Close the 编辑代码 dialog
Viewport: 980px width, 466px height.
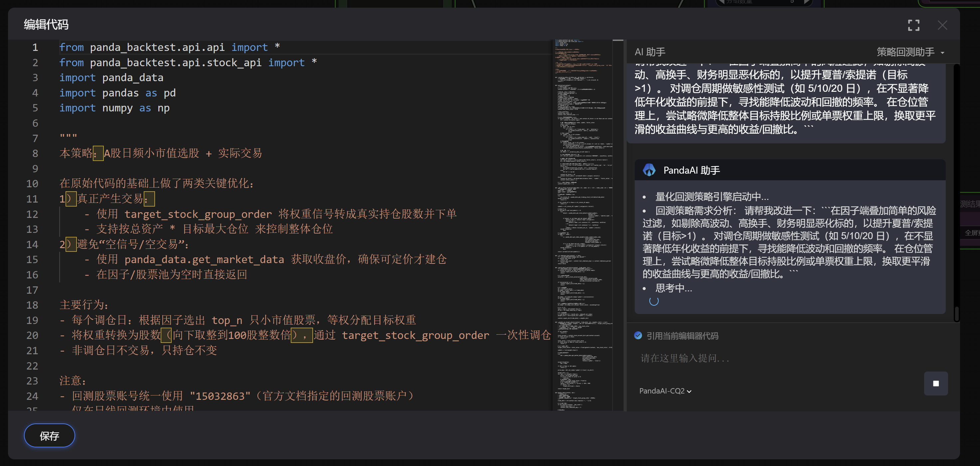pyautogui.click(x=942, y=25)
